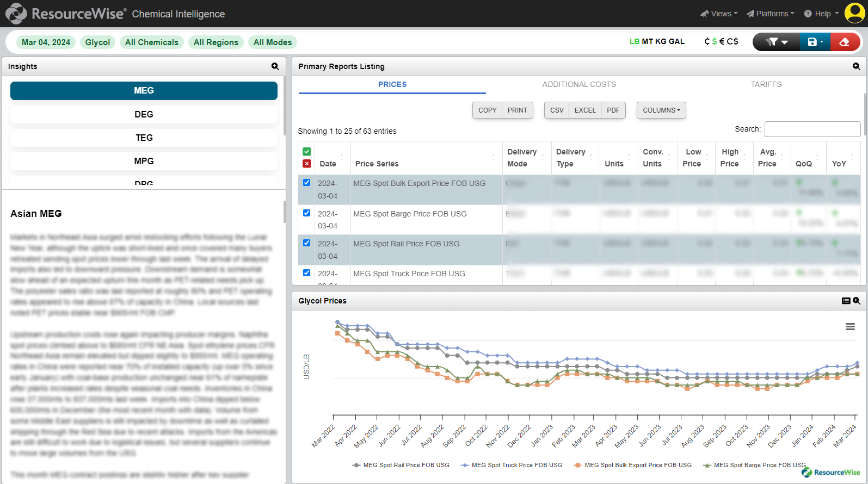Viewport: 868px width, 484px height.
Task: Switch to the PRICES tab
Action: 392,84
